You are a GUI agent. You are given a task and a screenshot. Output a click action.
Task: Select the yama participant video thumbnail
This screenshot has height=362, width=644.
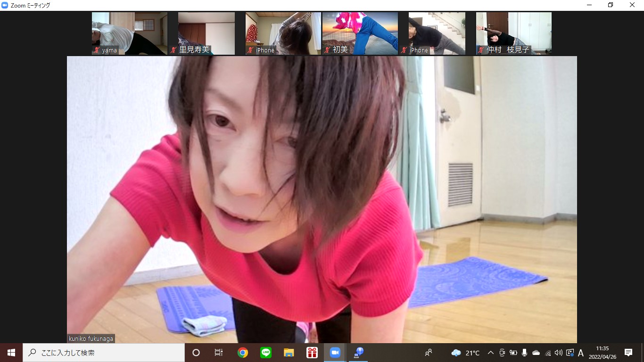(x=130, y=33)
